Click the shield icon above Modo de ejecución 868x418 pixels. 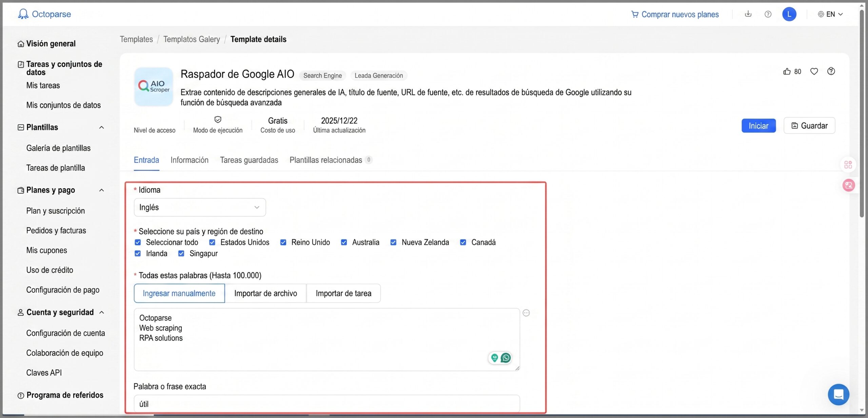218,120
